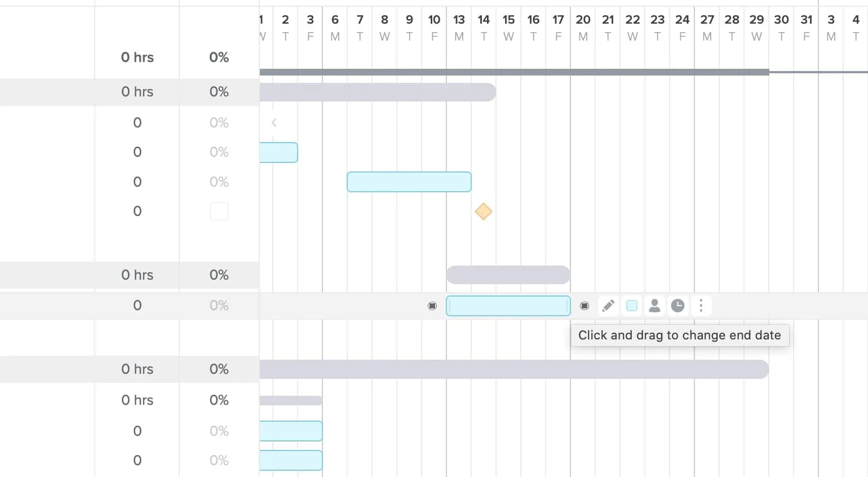Select the short blue task bar ending at day 2

coord(278,152)
